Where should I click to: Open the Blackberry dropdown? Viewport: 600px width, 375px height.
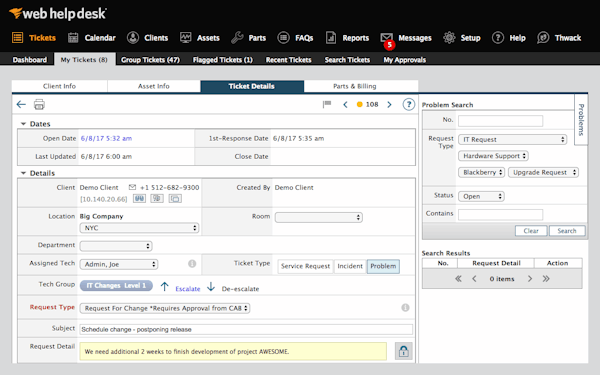tap(481, 173)
